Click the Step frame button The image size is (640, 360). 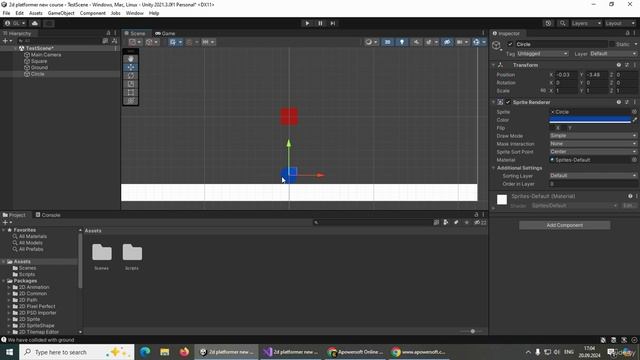click(x=333, y=23)
